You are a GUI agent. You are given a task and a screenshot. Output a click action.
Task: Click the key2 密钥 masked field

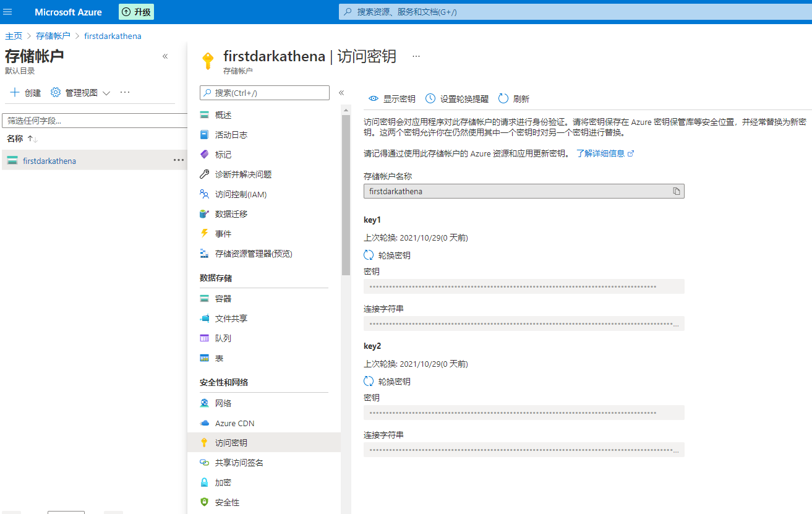point(524,413)
